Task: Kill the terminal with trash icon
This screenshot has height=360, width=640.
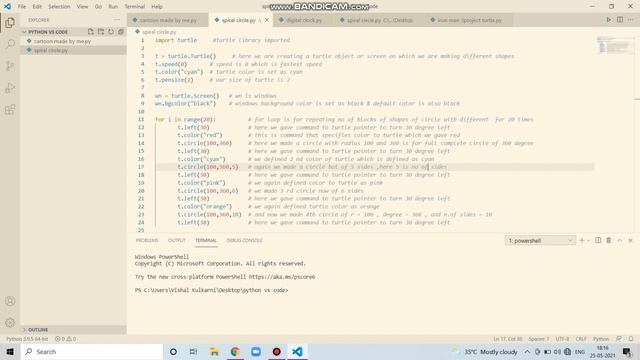Action: [609, 240]
